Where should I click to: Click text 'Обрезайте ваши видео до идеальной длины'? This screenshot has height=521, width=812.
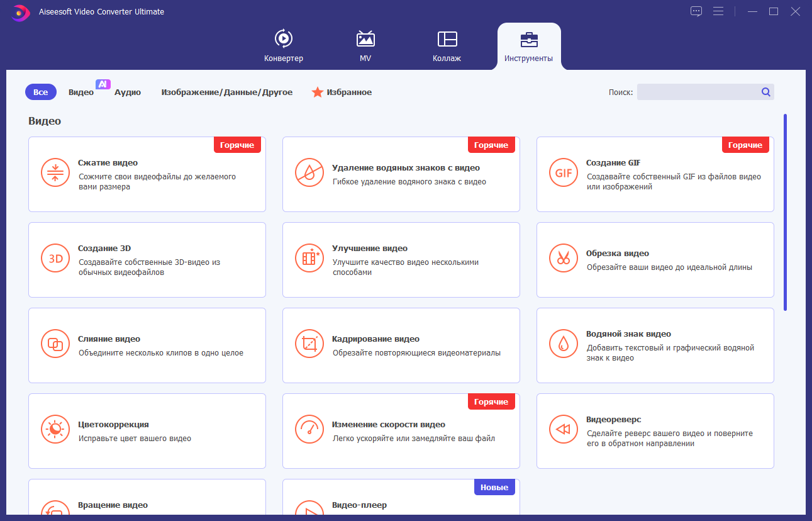(x=670, y=267)
